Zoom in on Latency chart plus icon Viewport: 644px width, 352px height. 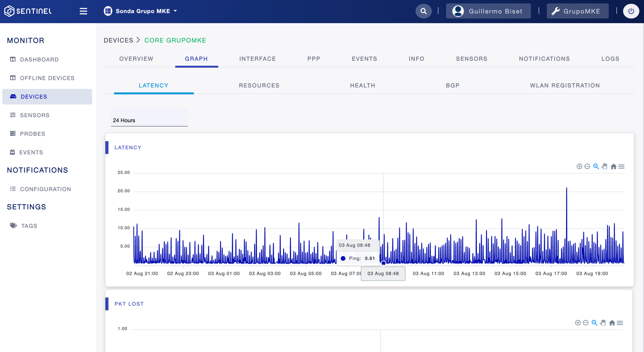pyautogui.click(x=579, y=166)
